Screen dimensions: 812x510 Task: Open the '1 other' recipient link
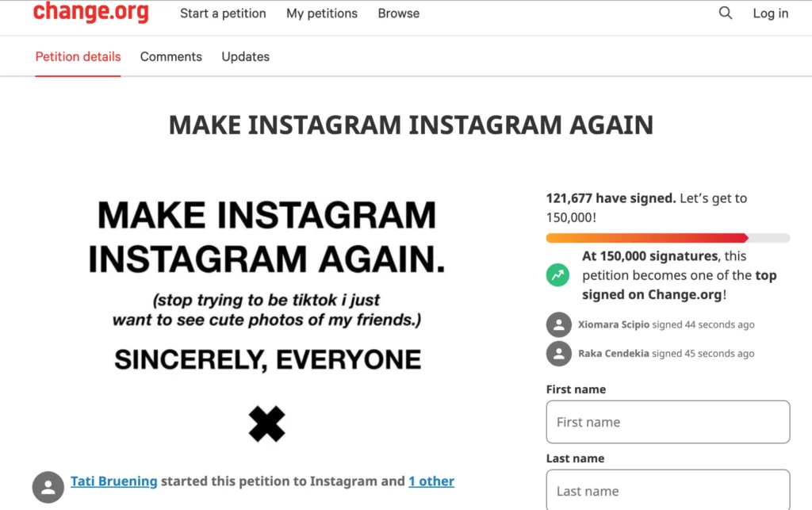point(431,481)
